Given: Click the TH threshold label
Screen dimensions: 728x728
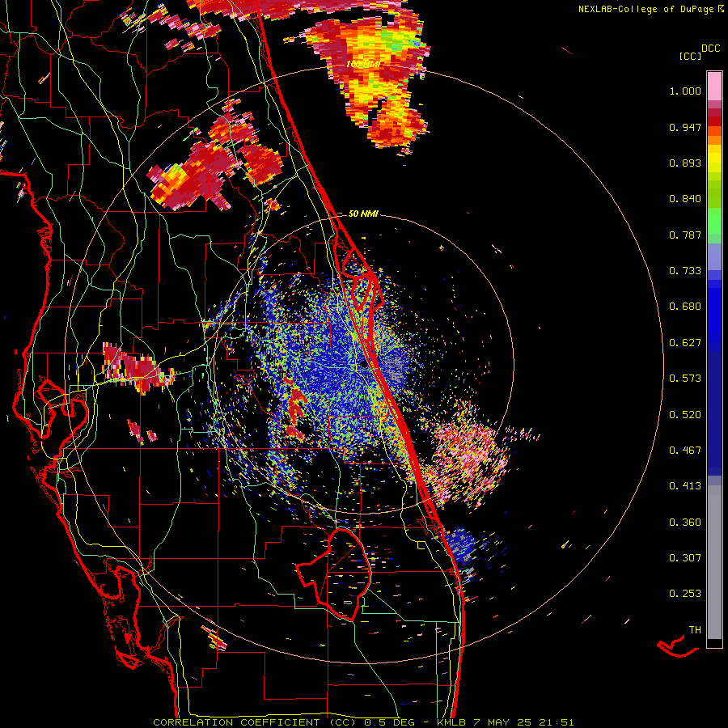Looking at the screenshot, I should (695, 630).
